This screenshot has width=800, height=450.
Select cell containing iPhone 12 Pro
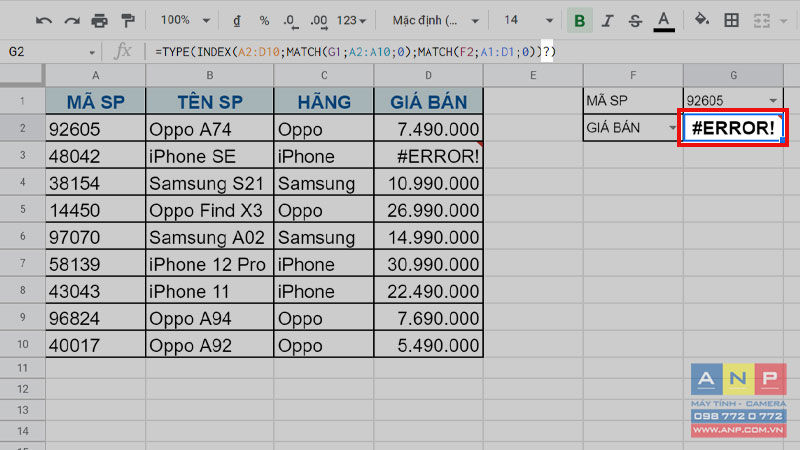[210, 264]
